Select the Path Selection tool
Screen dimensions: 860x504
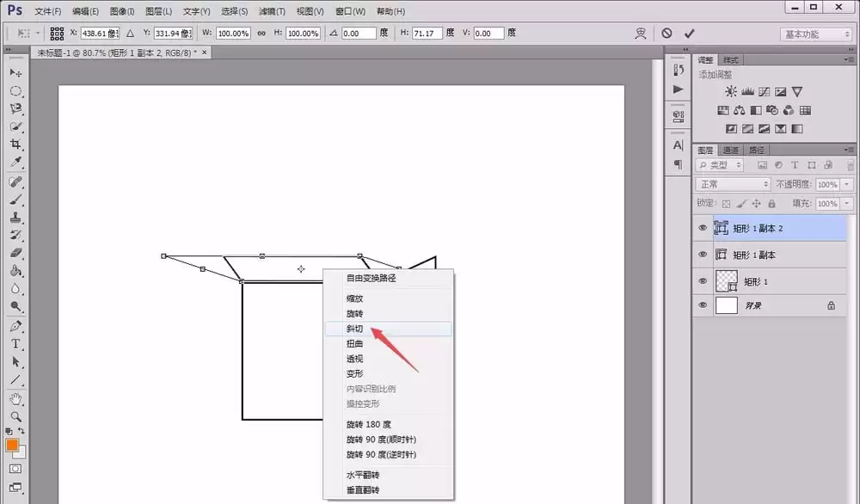(15, 362)
